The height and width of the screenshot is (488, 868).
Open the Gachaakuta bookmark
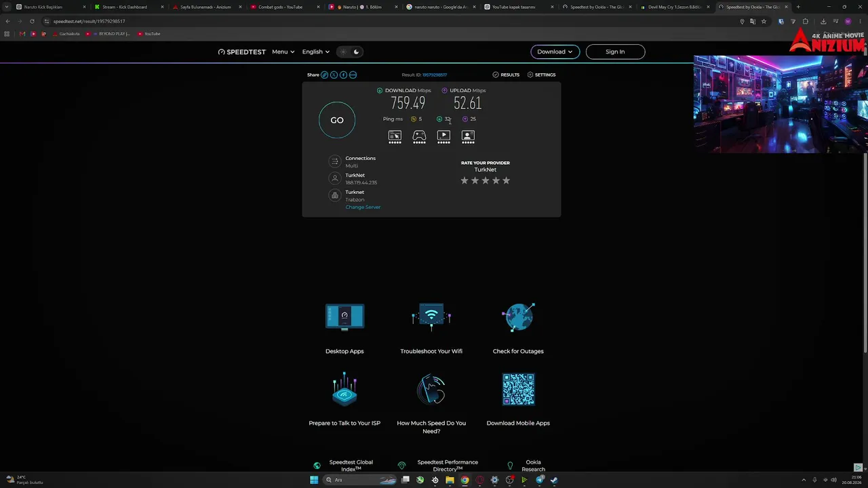[65, 34]
